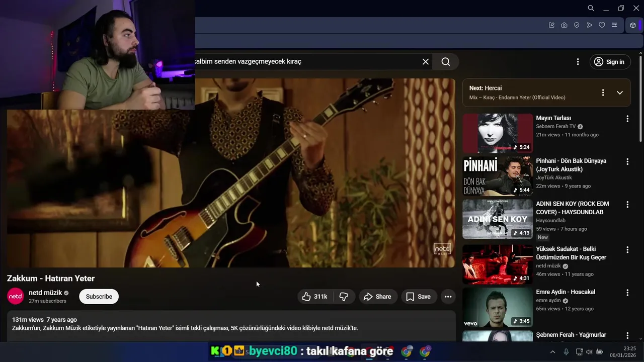Like the video with thumbs-up button
This screenshot has width=644, height=362.
314,297
